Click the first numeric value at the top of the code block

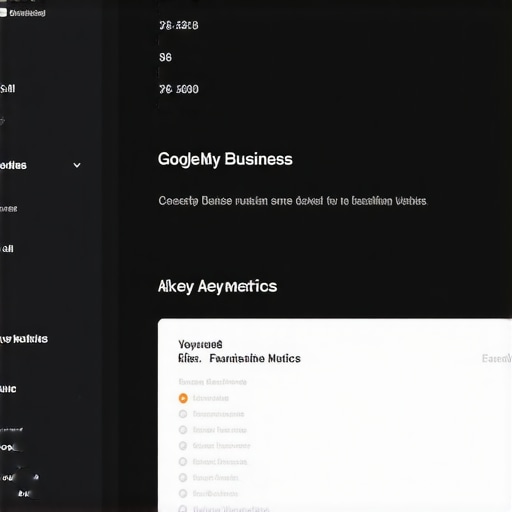tap(179, 25)
